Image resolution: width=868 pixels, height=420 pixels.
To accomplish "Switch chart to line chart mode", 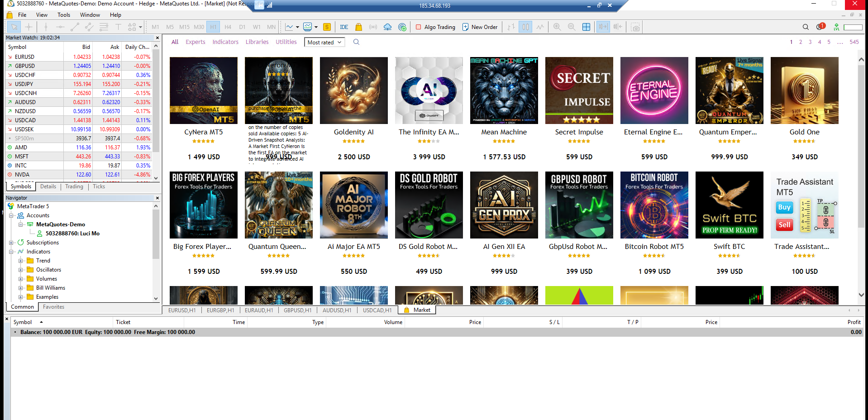I will pos(540,27).
